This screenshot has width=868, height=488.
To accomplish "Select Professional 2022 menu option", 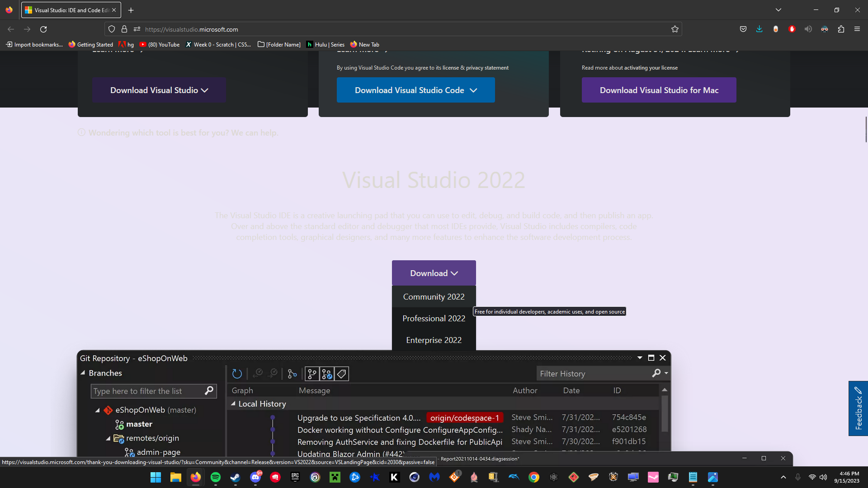I will point(434,319).
